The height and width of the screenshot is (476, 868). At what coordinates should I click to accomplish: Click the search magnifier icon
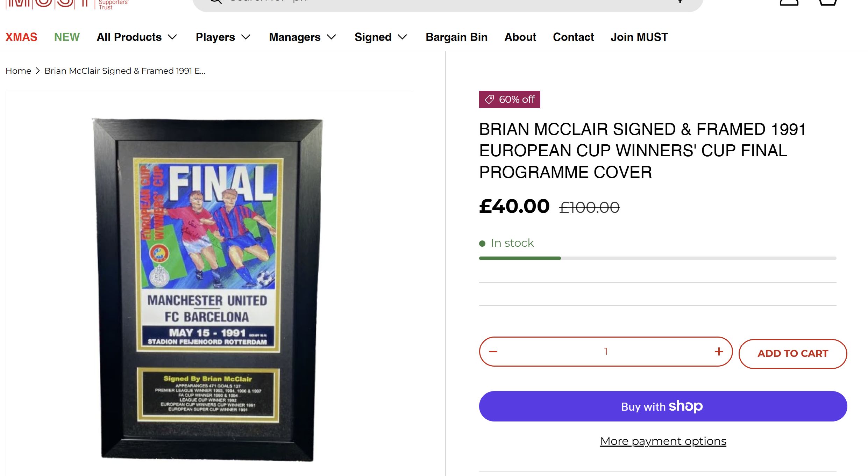(215, 1)
